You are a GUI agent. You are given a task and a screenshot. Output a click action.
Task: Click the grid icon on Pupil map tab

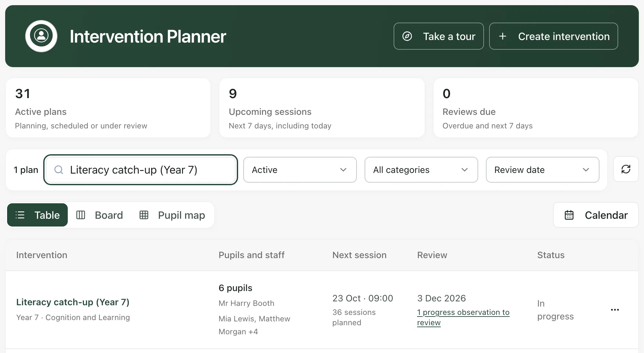pyautogui.click(x=144, y=215)
